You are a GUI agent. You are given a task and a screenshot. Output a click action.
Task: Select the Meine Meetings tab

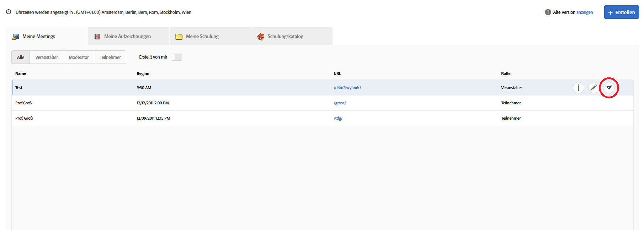47,36
